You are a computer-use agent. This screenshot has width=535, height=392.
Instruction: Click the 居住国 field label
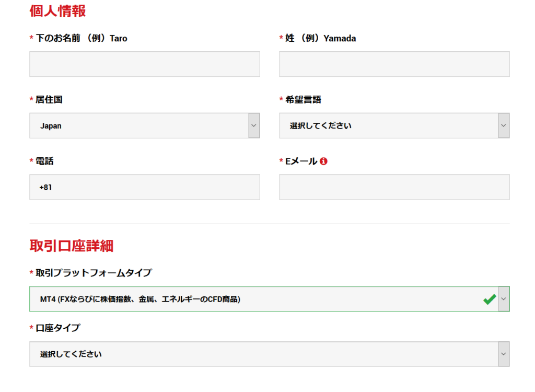pos(49,100)
